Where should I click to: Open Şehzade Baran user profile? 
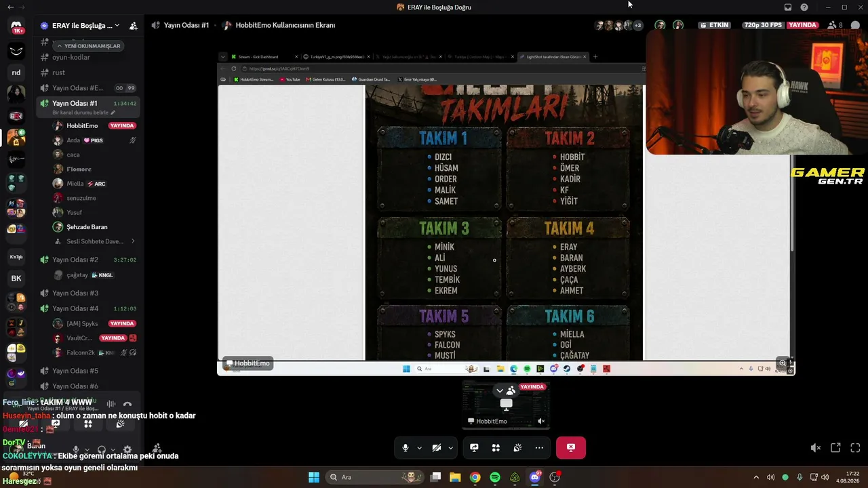(x=87, y=227)
